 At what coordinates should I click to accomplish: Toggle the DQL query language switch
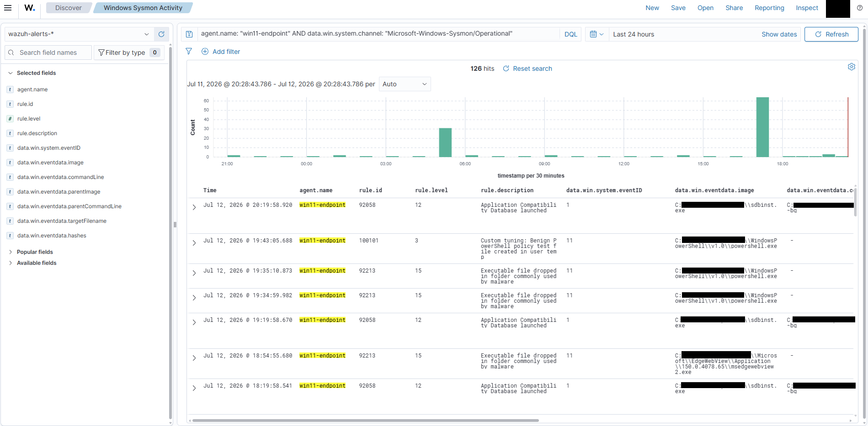click(x=570, y=34)
